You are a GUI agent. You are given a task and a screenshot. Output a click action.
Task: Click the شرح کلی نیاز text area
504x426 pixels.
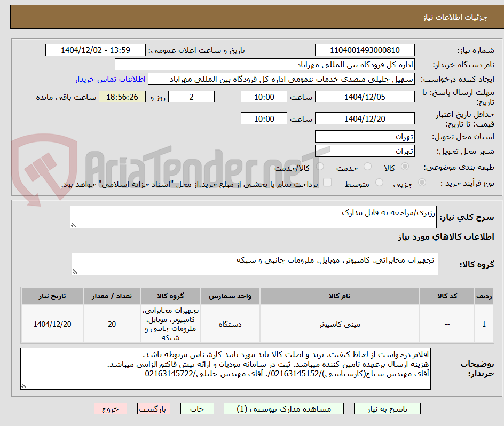click(x=253, y=217)
